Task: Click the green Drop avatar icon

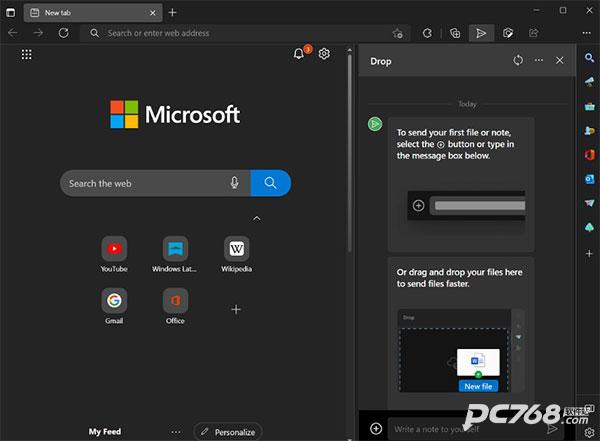Action: (375, 124)
